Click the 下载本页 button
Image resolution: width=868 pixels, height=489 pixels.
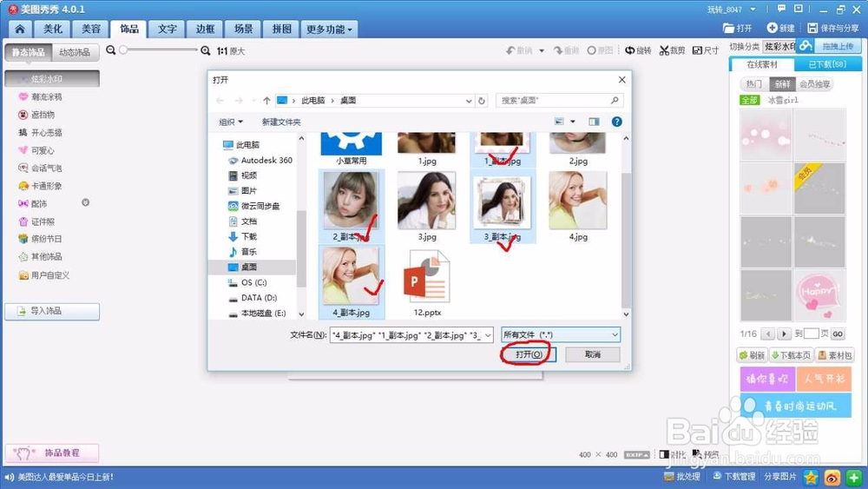[x=792, y=355]
